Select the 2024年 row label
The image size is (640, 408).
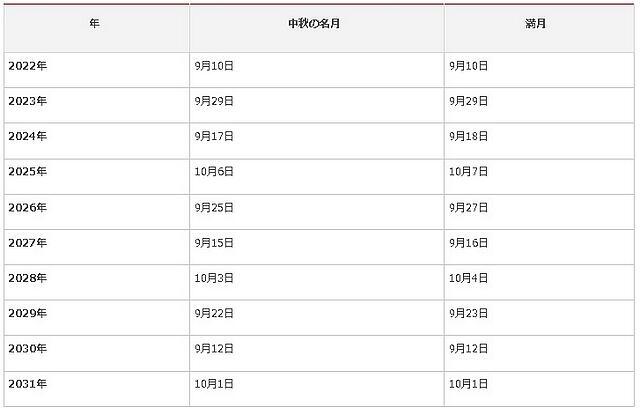pos(28,136)
